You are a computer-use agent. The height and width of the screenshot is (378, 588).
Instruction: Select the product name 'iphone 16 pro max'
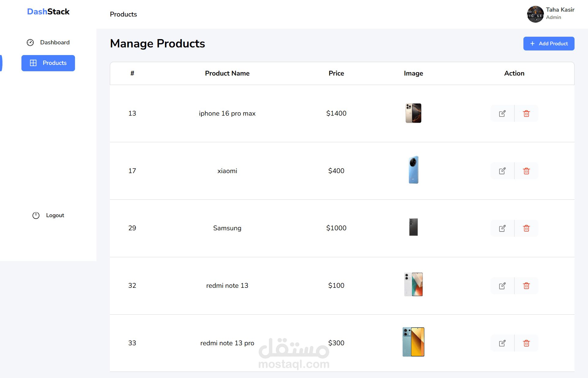[227, 113]
